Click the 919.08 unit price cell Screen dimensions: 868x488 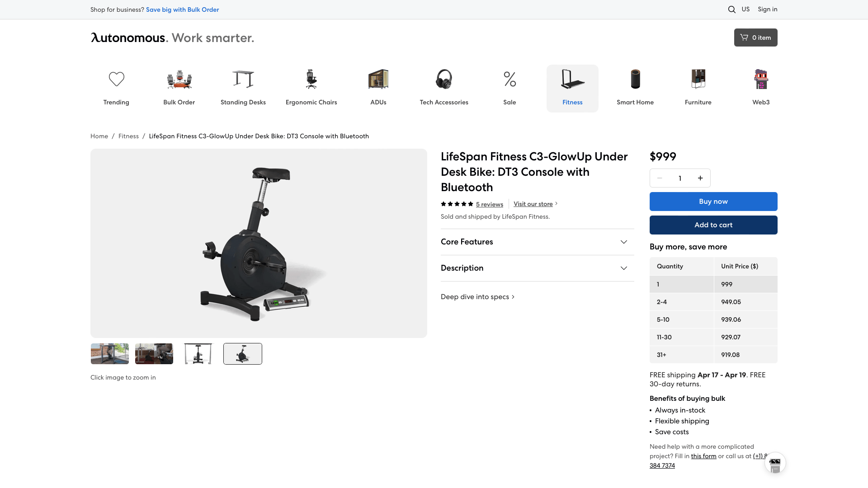point(745,355)
